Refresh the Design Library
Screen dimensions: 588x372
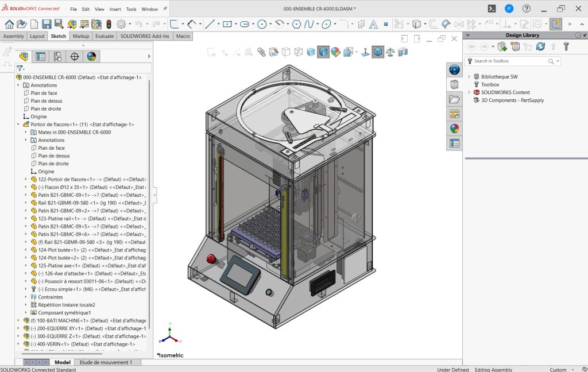[x=540, y=46]
